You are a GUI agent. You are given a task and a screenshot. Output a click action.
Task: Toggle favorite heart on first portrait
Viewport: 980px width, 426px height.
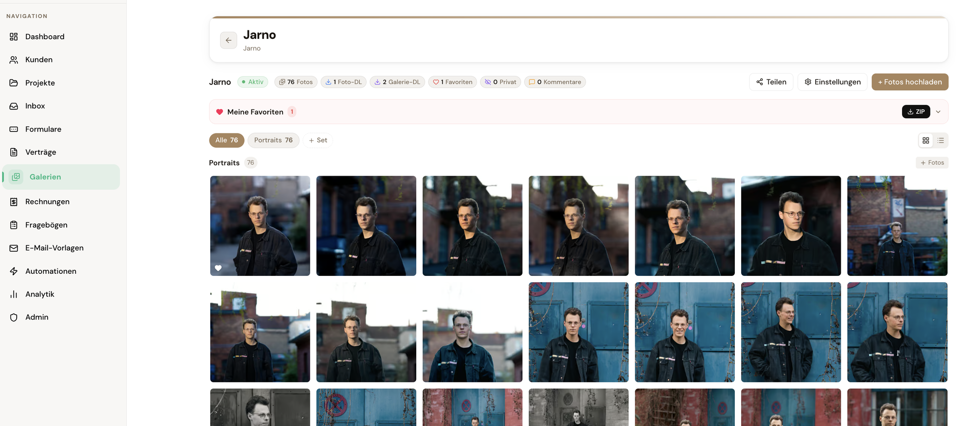[218, 268]
